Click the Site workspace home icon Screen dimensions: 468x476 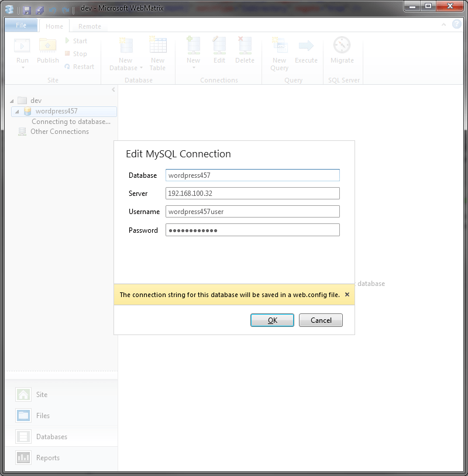point(23,394)
